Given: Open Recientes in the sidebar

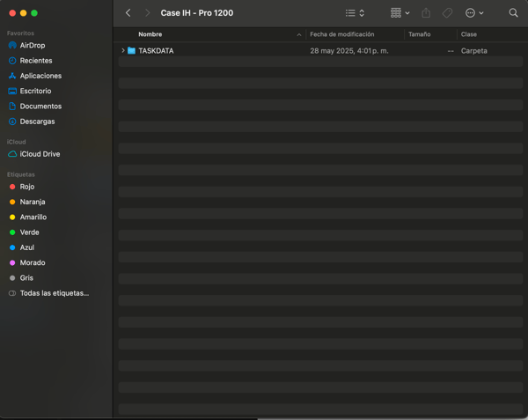Looking at the screenshot, I should click(x=36, y=61).
